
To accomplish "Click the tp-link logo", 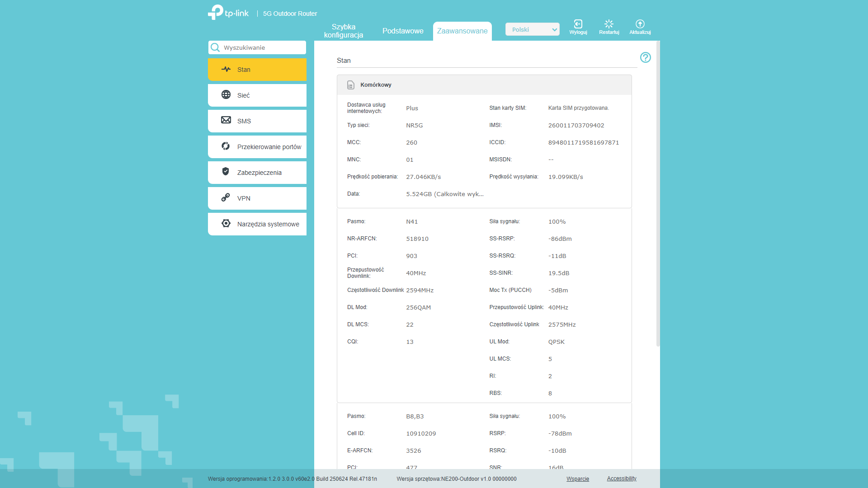I will 228,13.
